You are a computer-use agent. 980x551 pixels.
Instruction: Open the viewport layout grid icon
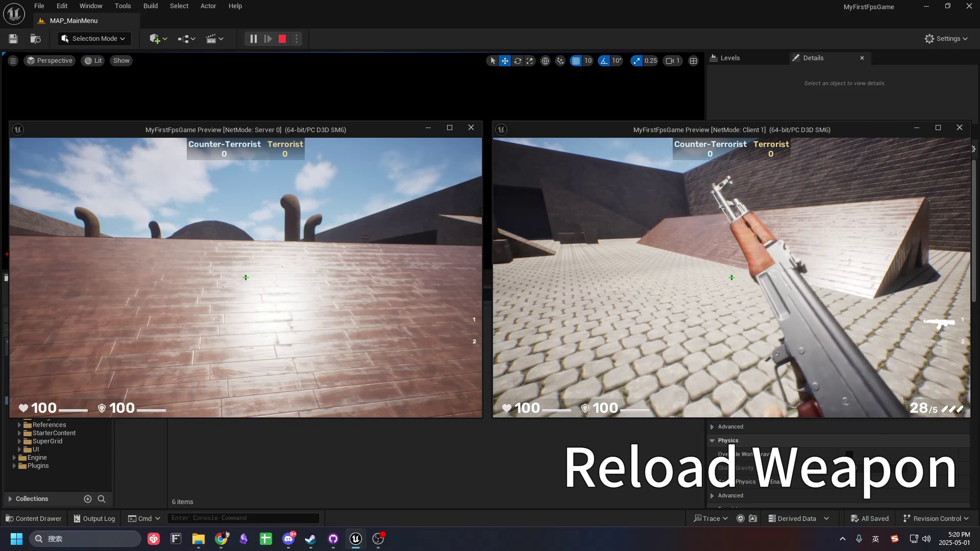coord(693,61)
